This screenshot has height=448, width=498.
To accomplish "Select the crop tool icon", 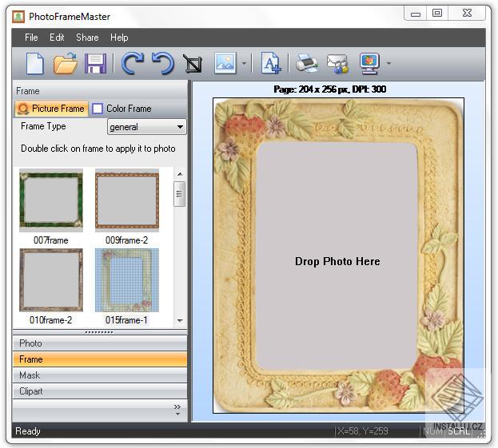I will (193, 63).
